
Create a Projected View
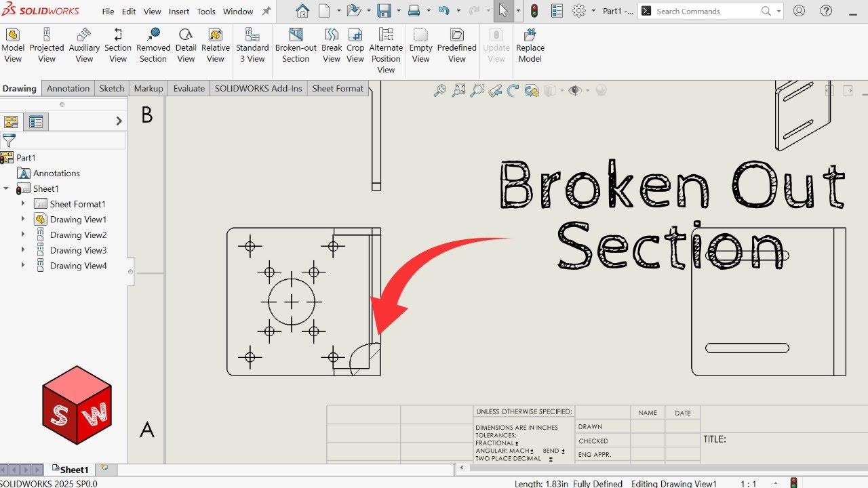(47, 45)
